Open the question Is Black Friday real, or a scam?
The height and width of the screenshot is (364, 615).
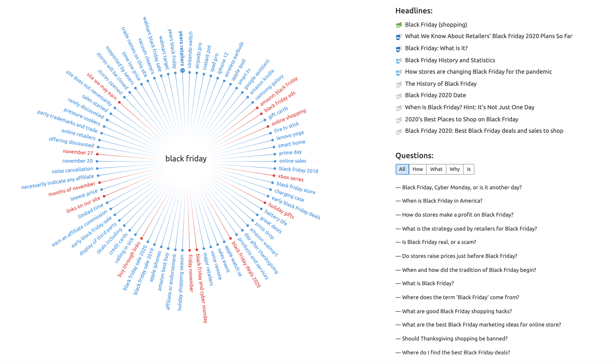point(439,242)
